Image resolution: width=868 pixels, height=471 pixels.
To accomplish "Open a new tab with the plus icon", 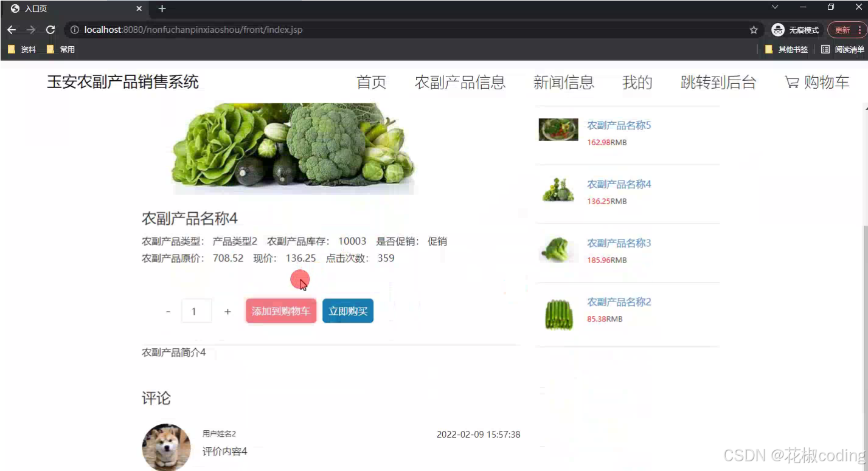I will pyautogui.click(x=162, y=9).
